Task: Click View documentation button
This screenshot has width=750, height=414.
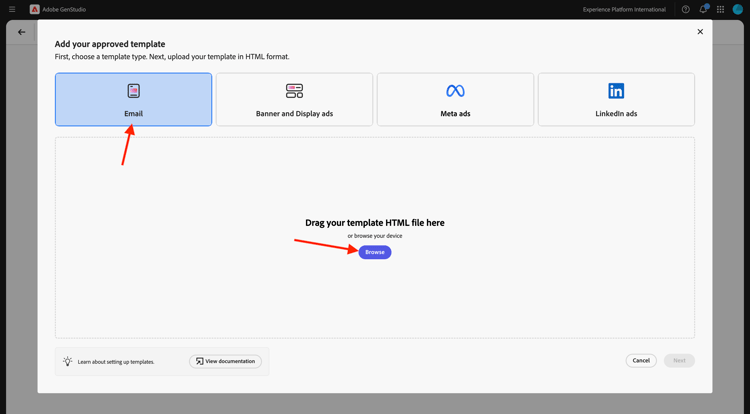Action: [x=225, y=361]
